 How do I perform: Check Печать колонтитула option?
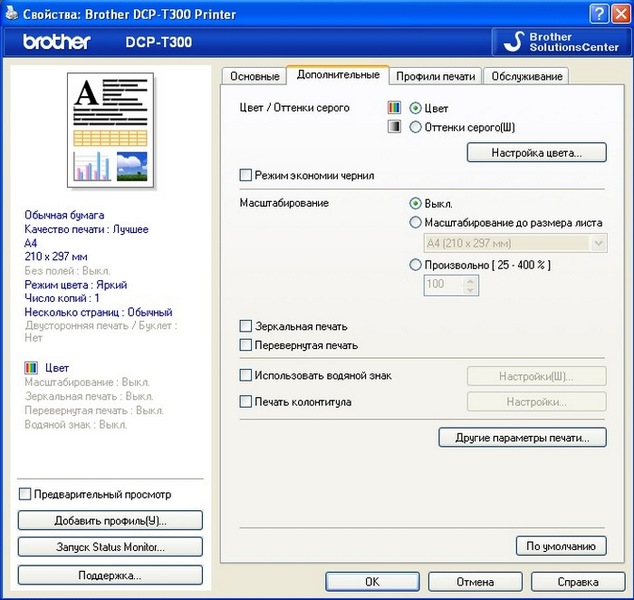(245, 401)
